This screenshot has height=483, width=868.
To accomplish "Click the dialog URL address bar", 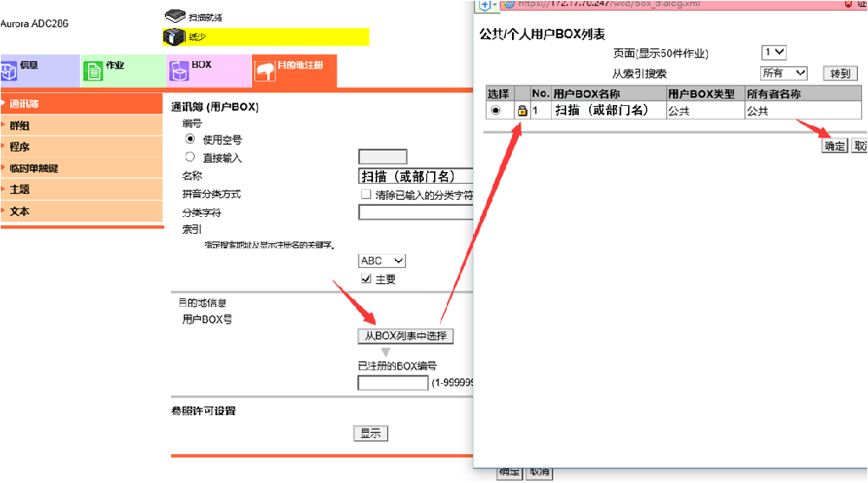I will pos(671,4).
